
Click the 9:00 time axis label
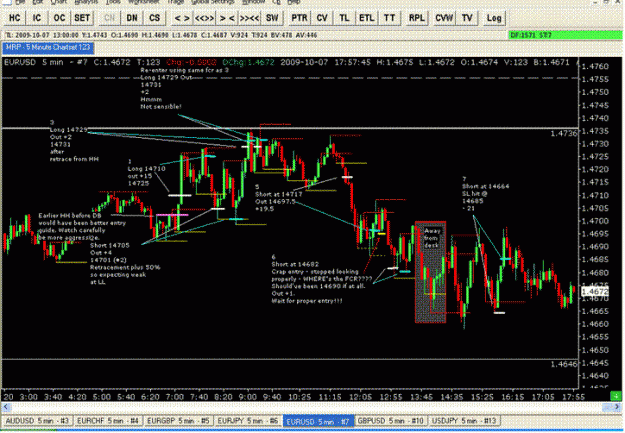248,397
